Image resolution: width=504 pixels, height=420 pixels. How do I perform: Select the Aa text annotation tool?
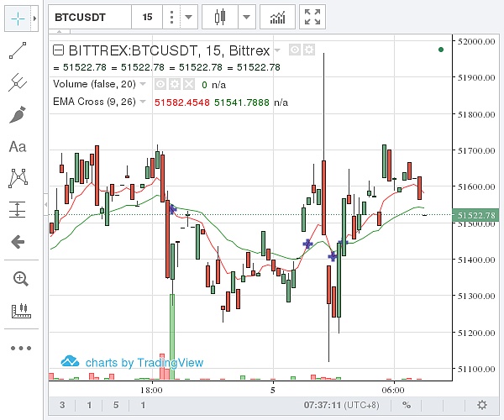(x=18, y=147)
